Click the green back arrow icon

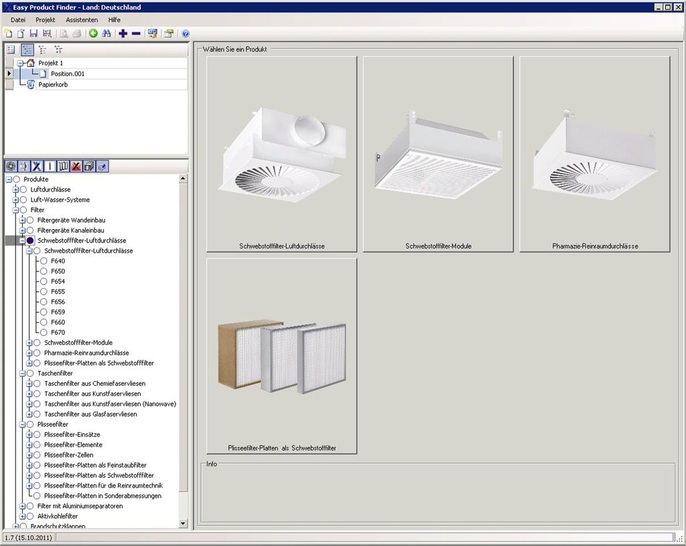pos(93,33)
